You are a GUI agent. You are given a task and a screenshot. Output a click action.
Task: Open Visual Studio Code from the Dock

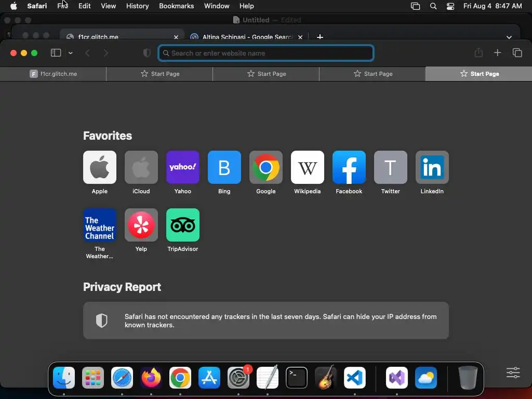(354, 377)
